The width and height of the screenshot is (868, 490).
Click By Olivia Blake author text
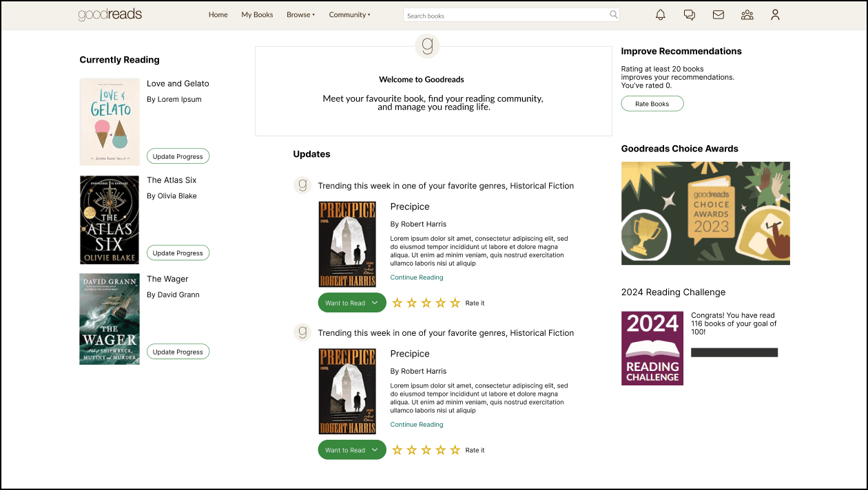[x=172, y=195]
